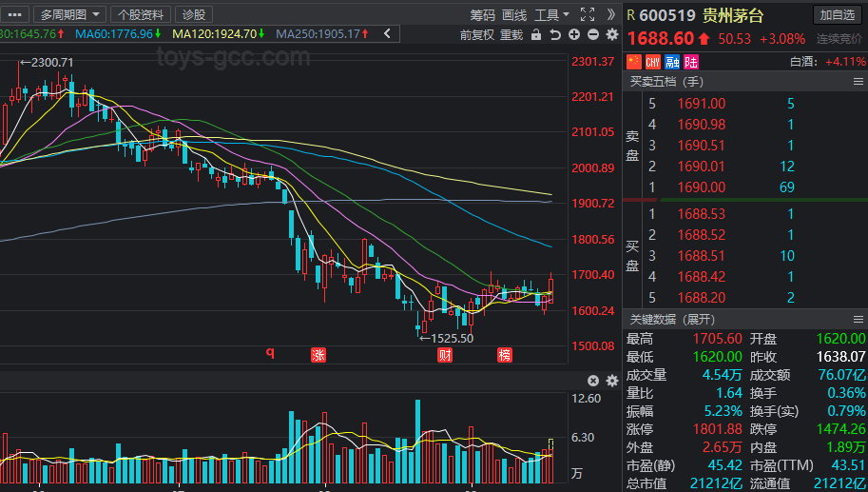Open the 多周期图 period dropdown
Viewport: 868px width, 492px height.
coord(69,14)
